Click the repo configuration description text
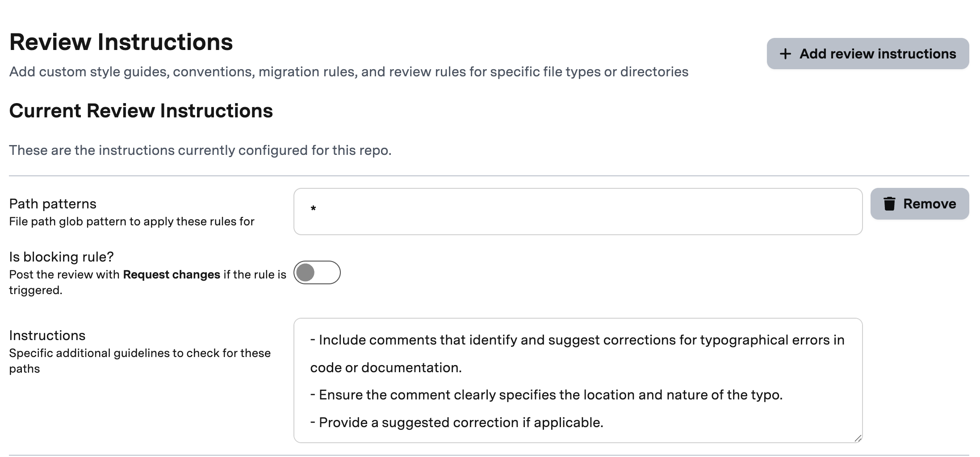The image size is (980, 457). pyautogui.click(x=200, y=150)
